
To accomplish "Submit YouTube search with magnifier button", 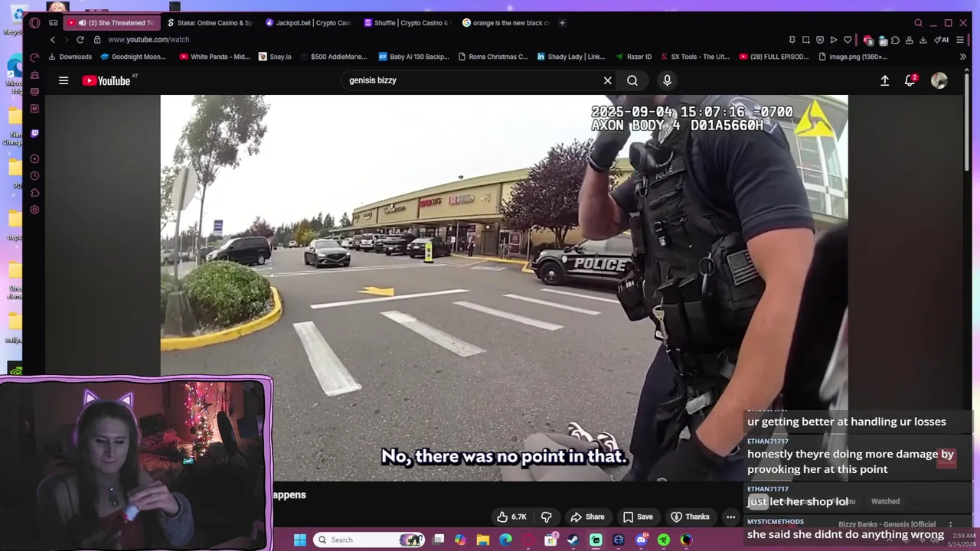I will pyautogui.click(x=632, y=80).
